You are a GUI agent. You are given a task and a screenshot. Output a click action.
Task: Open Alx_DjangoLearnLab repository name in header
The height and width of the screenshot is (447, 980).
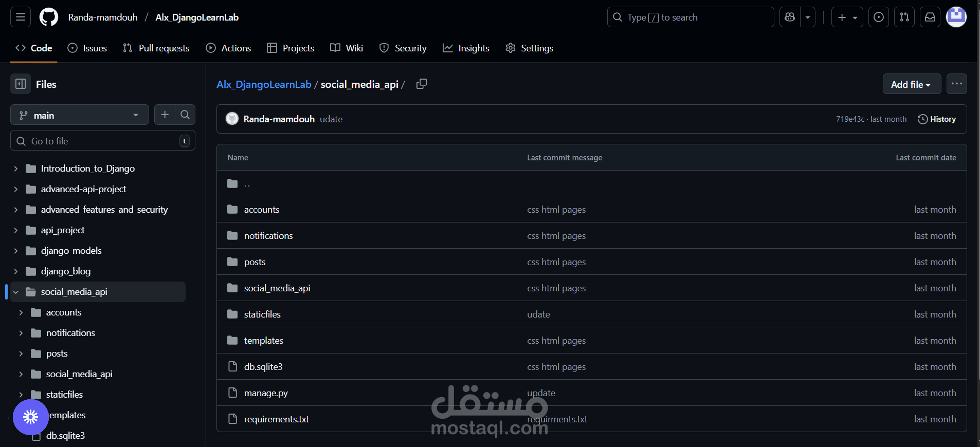pos(197,17)
